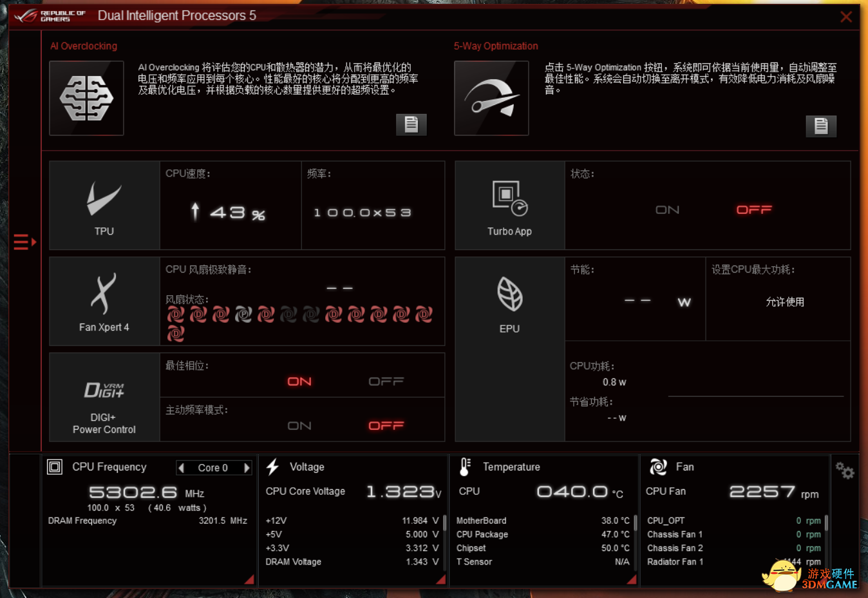Image resolution: width=868 pixels, height=598 pixels.
Task: Click the 5302.6 MHz CPU frequency reading
Action: pyautogui.click(x=146, y=492)
